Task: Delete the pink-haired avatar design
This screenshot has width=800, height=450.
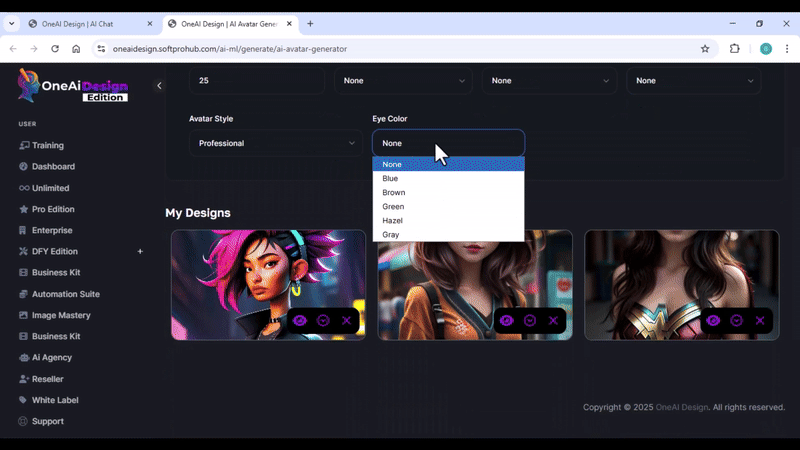Action: [x=347, y=320]
